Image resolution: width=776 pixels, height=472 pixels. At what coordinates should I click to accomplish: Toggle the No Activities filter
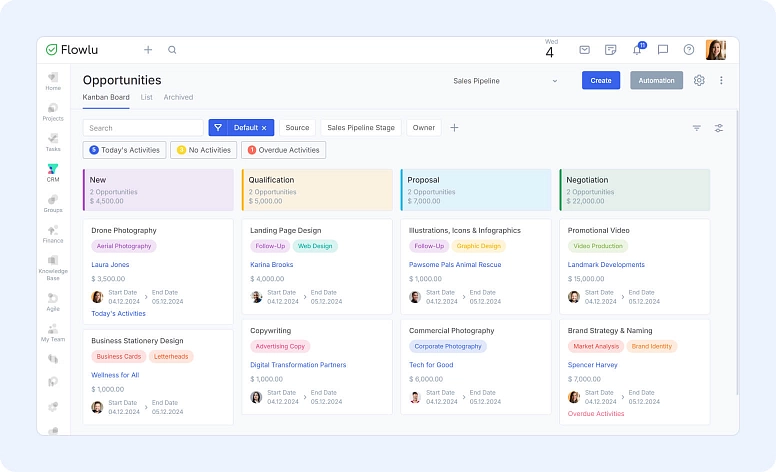pos(204,150)
